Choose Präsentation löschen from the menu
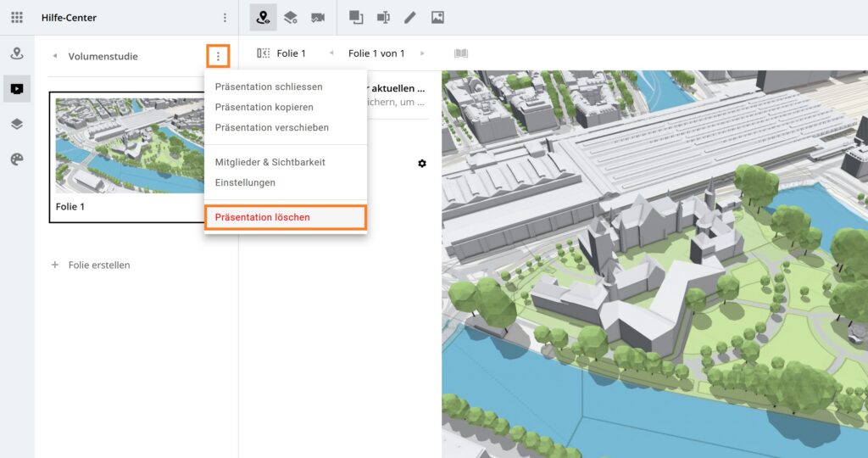The height and width of the screenshot is (458, 868). (x=263, y=217)
